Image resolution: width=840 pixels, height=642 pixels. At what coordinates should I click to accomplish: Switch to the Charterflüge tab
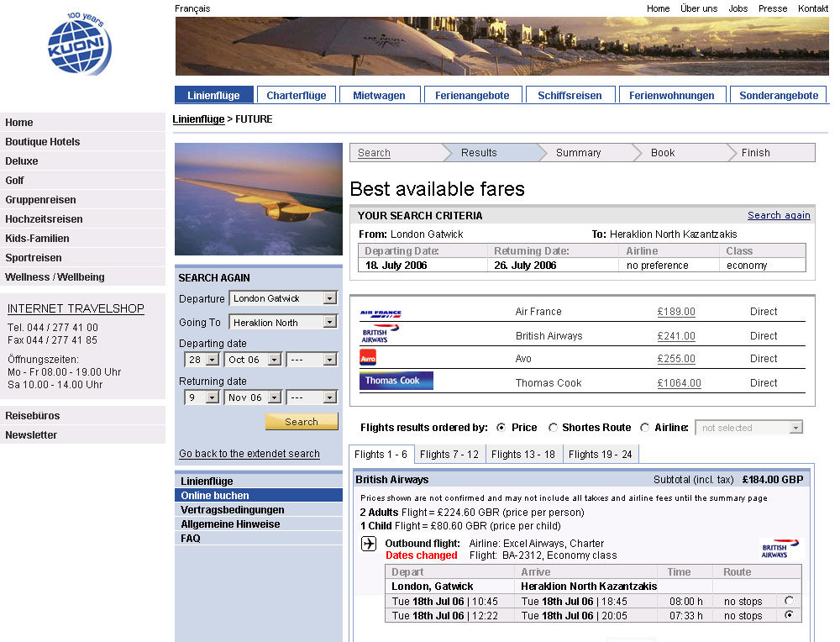pos(297,95)
